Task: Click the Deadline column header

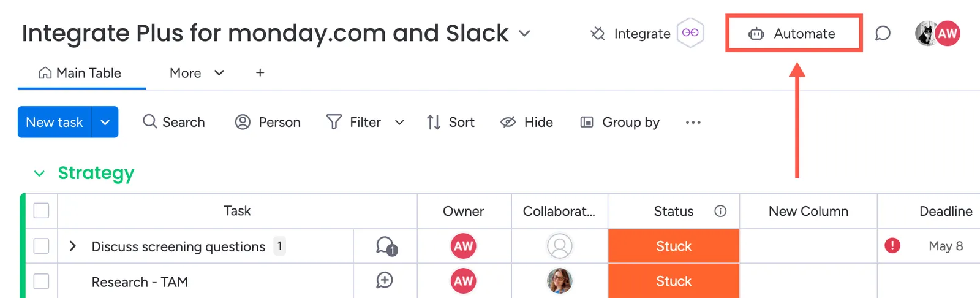Action: (946, 211)
